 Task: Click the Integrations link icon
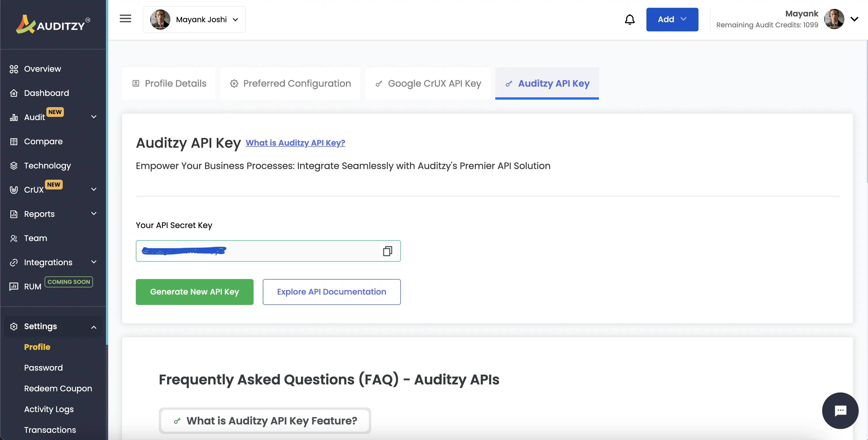14,262
